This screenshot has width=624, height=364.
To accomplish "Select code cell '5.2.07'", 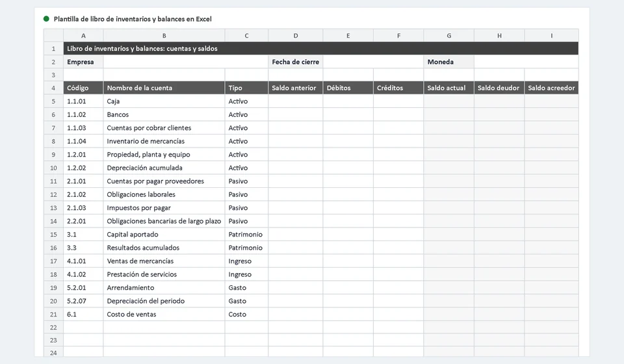I will (83, 301).
